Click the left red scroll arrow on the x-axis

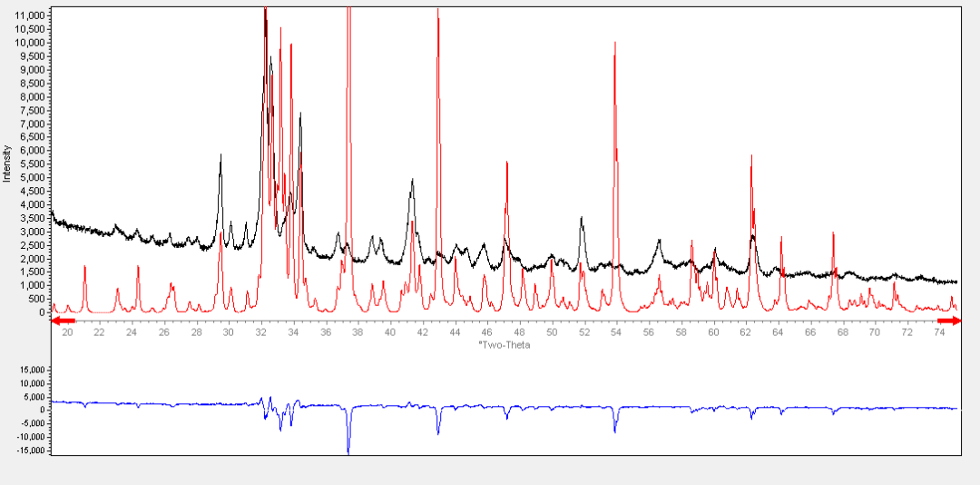tap(63, 321)
